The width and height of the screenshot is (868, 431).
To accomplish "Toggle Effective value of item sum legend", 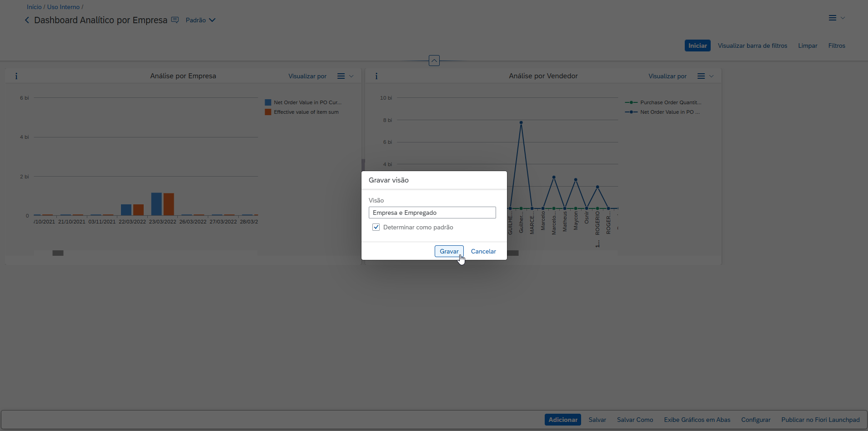I will tap(306, 112).
